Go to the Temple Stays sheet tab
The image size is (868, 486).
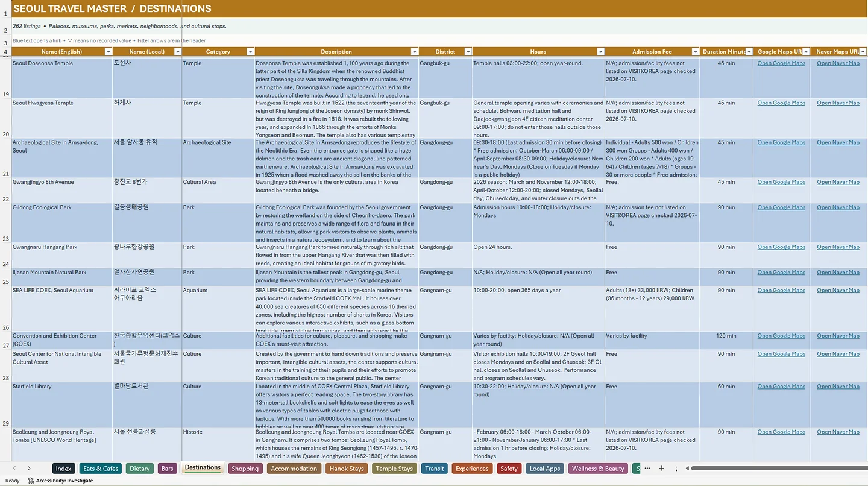pyautogui.click(x=394, y=469)
